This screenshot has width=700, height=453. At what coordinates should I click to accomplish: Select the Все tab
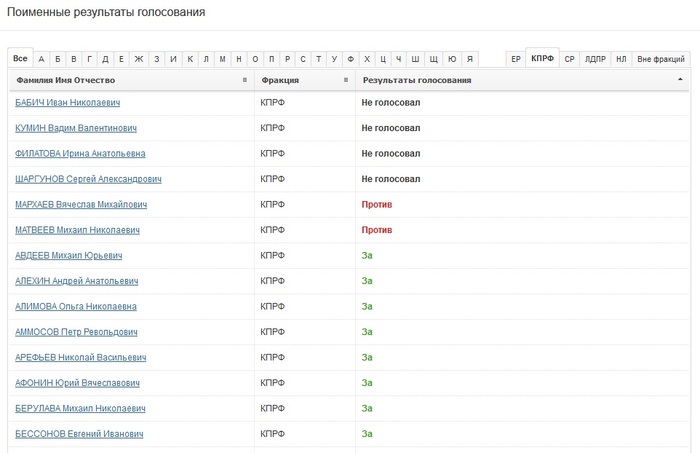click(x=20, y=58)
